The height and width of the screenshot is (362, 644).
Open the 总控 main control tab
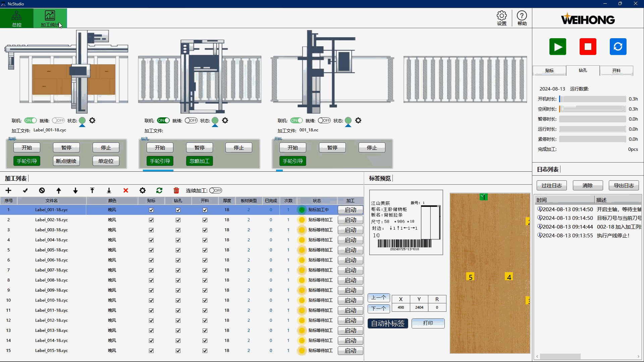pyautogui.click(x=16, y=18)
